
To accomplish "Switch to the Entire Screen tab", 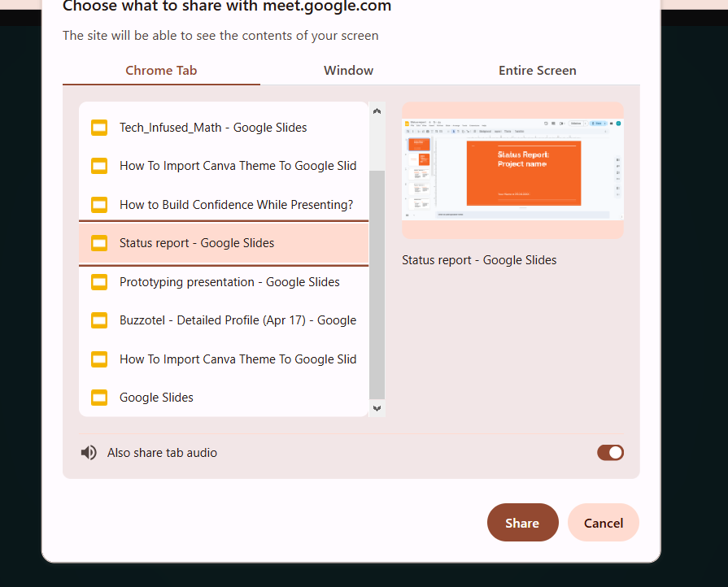I will pyautogui.click(x=537, y=71).
